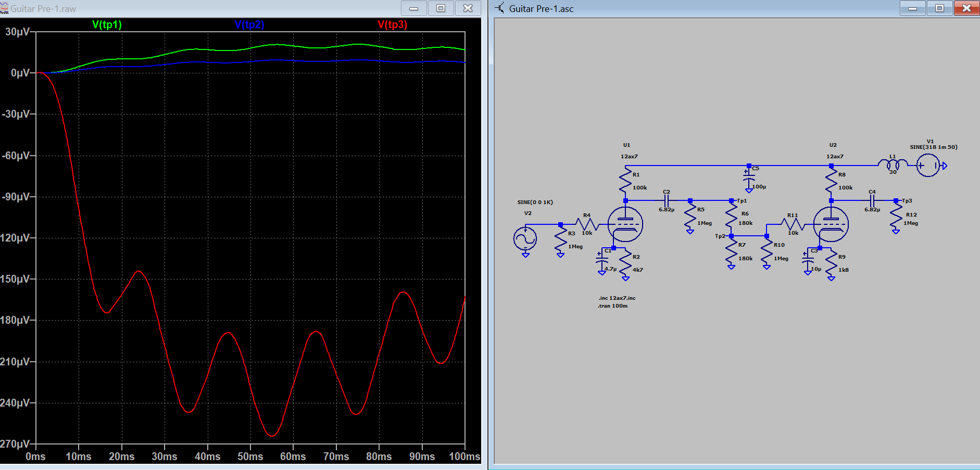The image size is (980, 470).
Task: Maximize the Guitar Pre-1.raw waveform window
Action: (441, 8)
